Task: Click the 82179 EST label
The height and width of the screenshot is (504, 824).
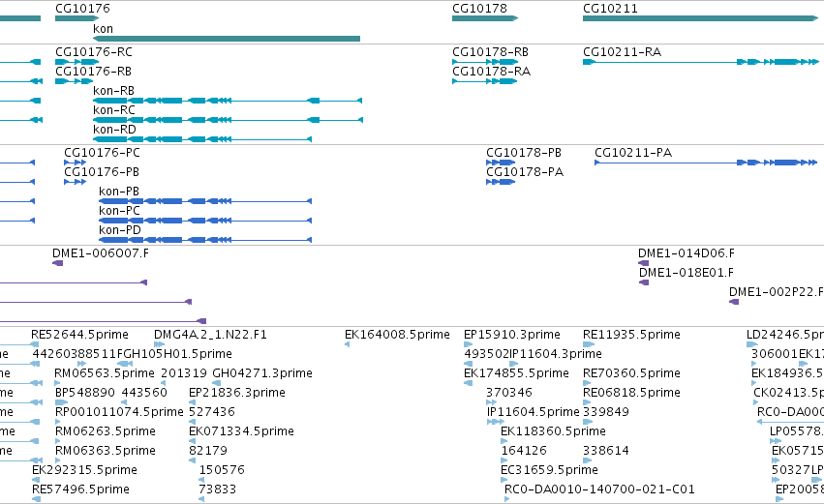Action: coord(208,451)
